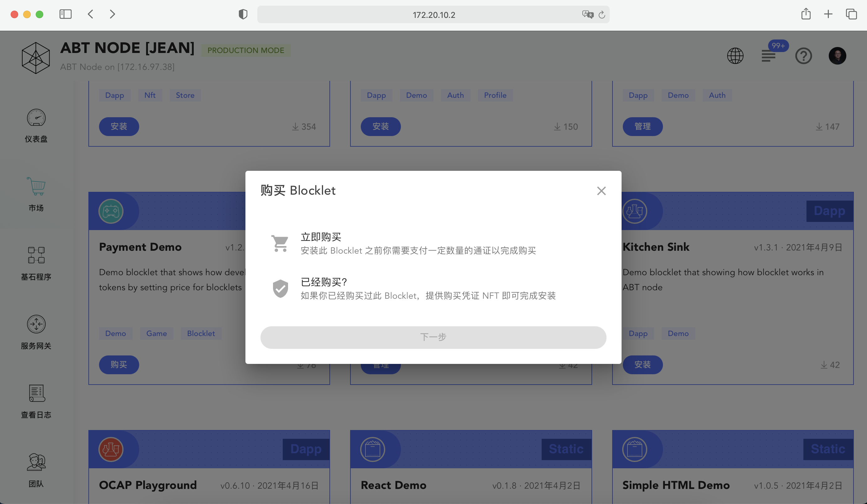Open the Team (团队) sidebar icon
This screenshot has height=504, width=867.
coord(36,462)
